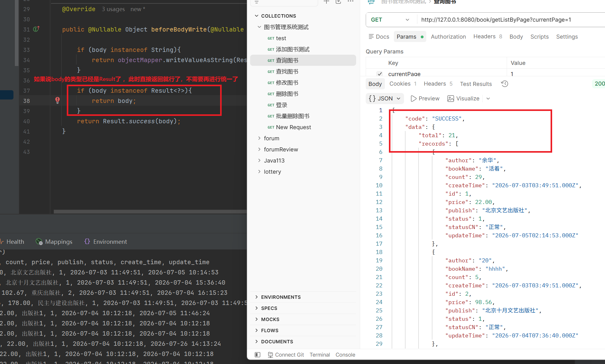605x364 pixels.
Task: Click the Health icon in IDE panel
Action: (2, 241)
